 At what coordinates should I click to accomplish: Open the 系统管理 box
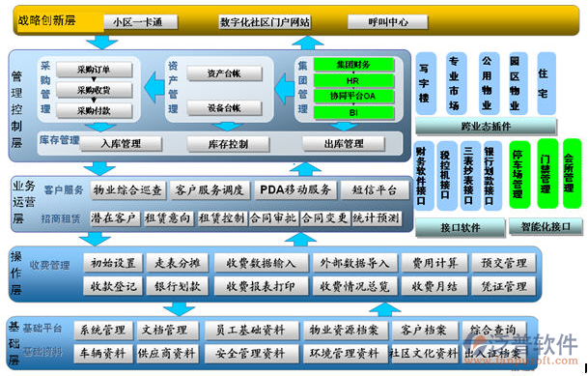pos(103,331)
